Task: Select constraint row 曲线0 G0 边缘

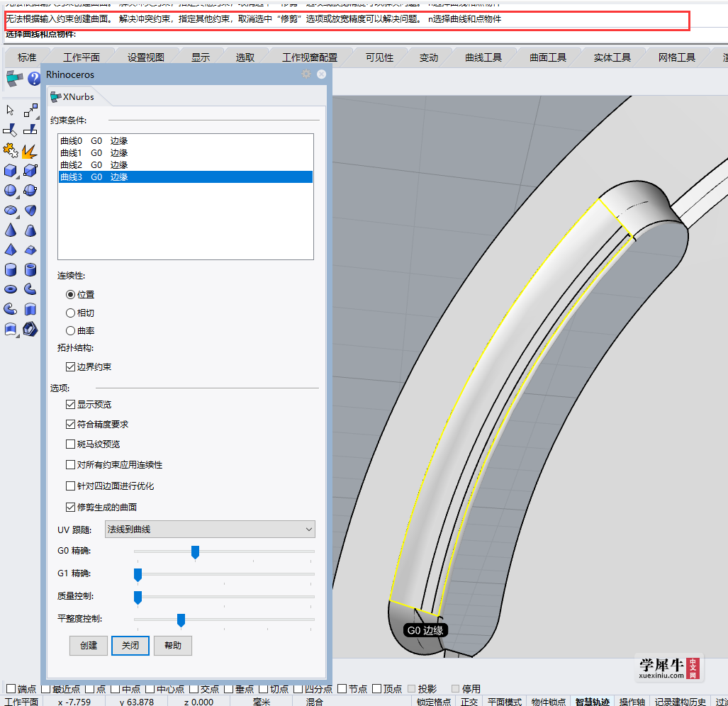Action: point(185,140)
